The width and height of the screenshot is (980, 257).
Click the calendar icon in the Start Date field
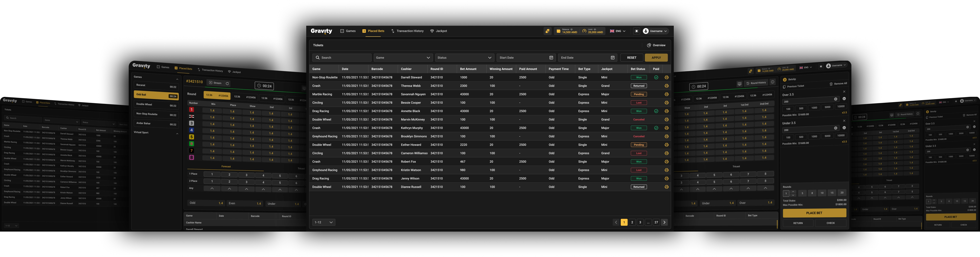point(551,57)
